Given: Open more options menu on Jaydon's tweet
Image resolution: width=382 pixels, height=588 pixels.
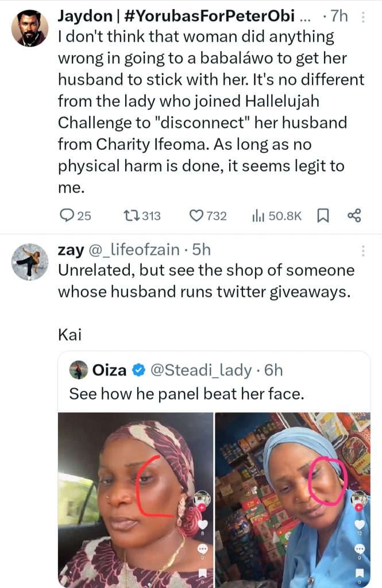Looking at the screenshot, I should (x=362, y=17).
